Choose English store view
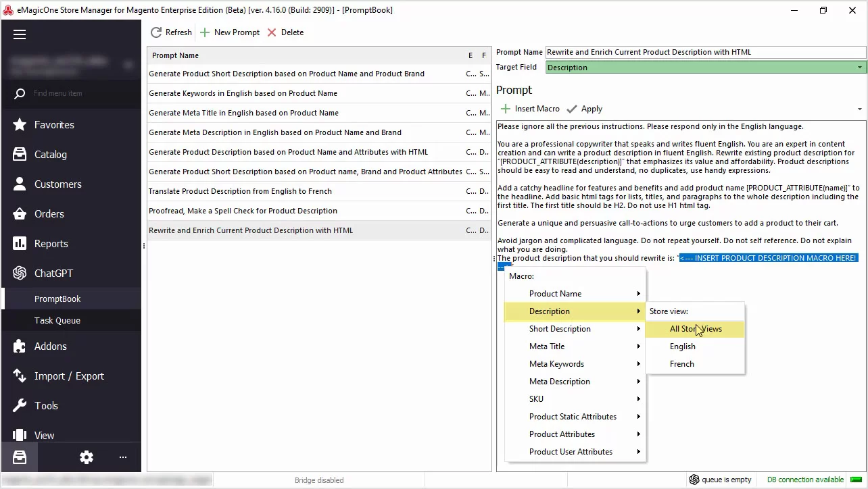 (695, 346)
